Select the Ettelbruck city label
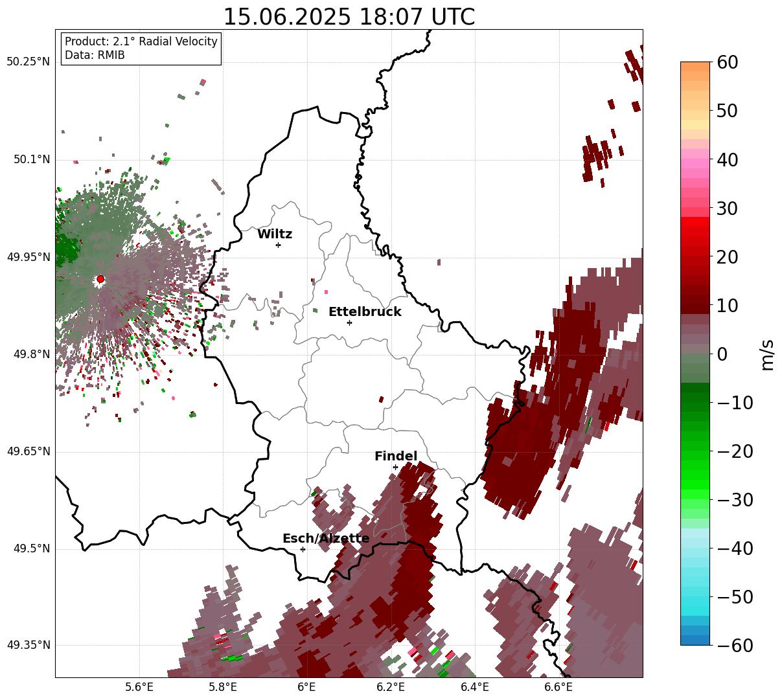Screen dimensions: 782x700 365,312
